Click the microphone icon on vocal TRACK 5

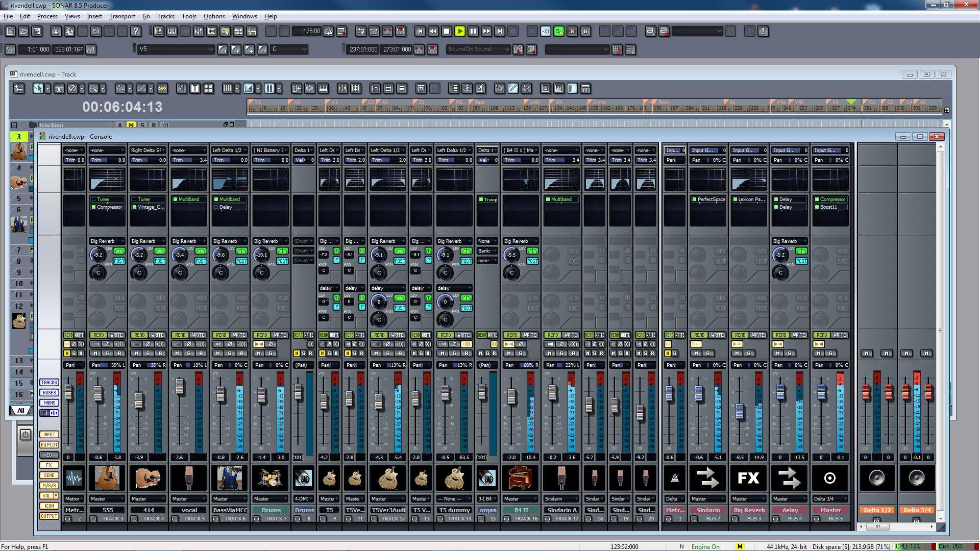pos(189,478)
